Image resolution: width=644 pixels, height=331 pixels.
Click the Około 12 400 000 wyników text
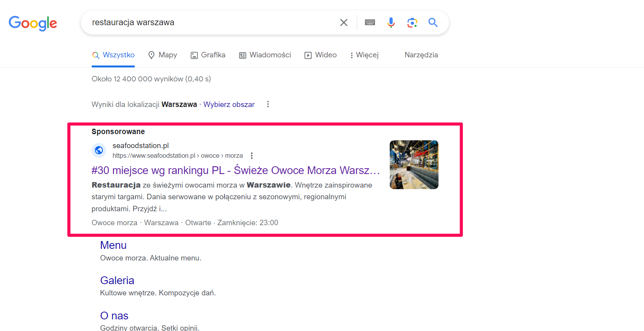[151, 79]
